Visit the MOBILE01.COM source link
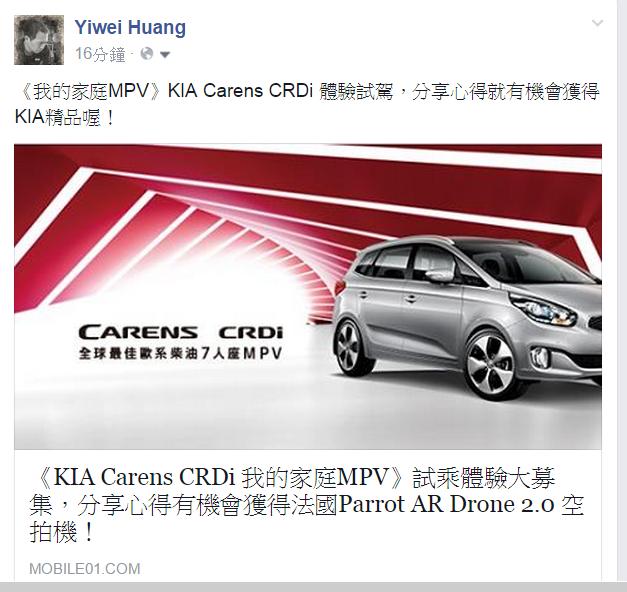 [x=85, y=569]
